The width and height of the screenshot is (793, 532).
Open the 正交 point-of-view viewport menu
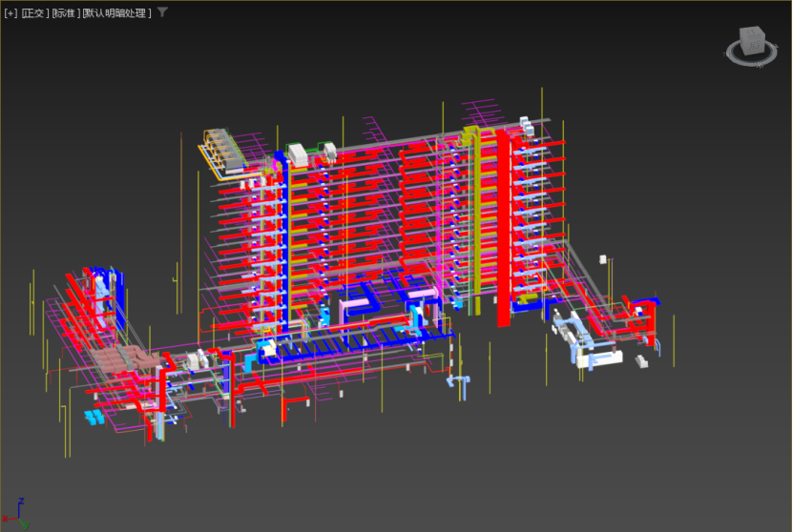[x=34, y=13]
